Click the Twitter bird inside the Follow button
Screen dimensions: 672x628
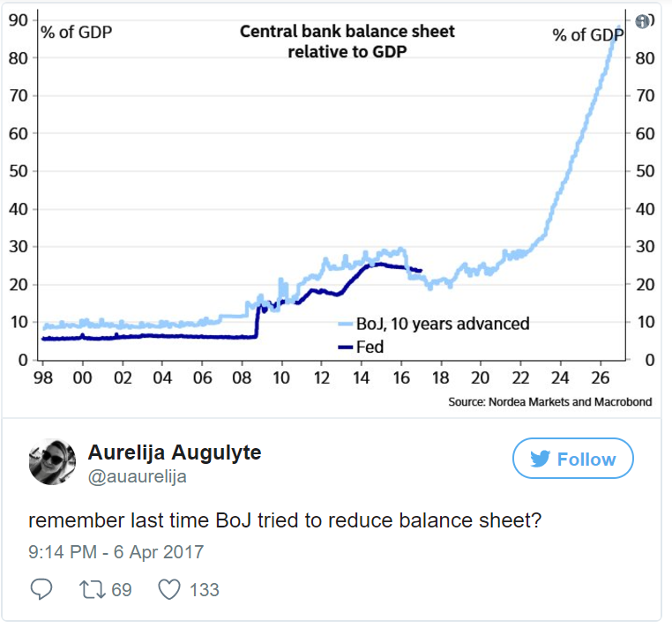click(540, 460)
